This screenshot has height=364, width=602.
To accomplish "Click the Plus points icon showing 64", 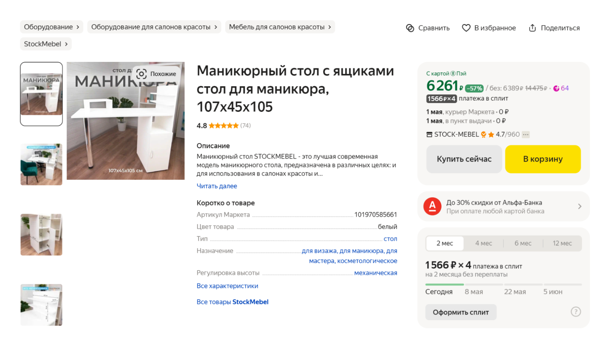I will [x=556, y=88].
